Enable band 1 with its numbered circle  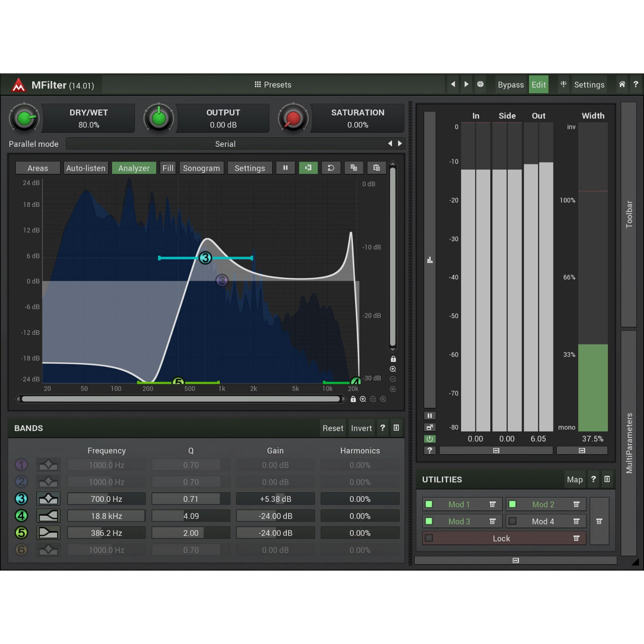click(21, 465)
